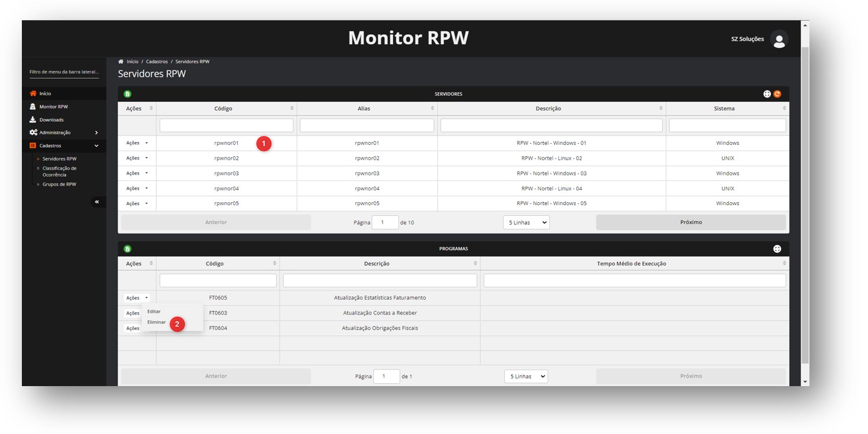The width and height of the screenshot is (868, 434).
Task: Collapse the Cadastros sidebar section
Action: pos(64,146)
